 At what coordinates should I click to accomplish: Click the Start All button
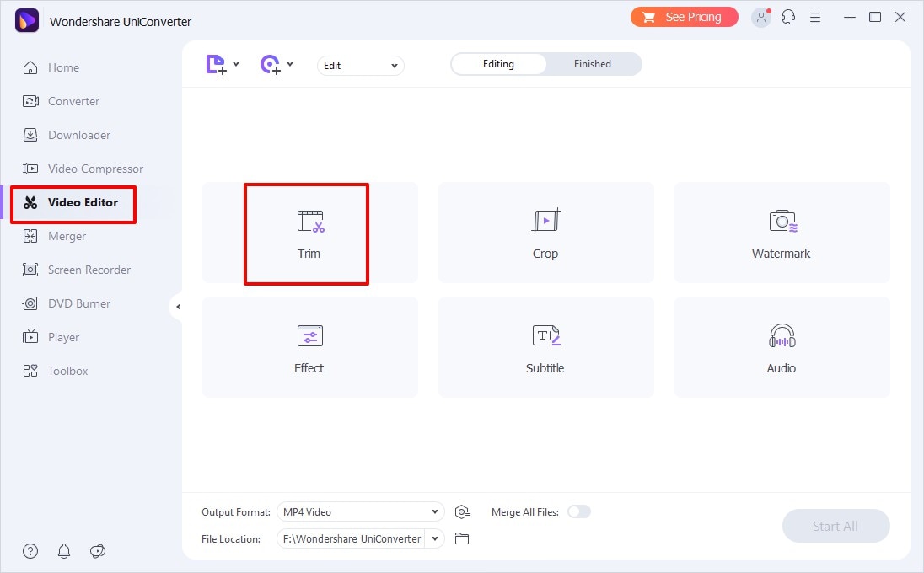pyautogui.click(x=835, y=526)
